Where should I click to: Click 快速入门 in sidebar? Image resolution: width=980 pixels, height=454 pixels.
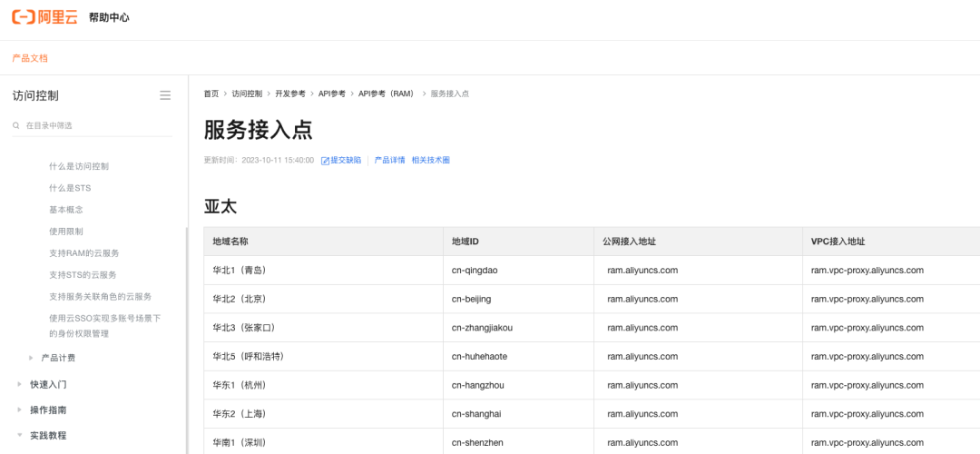coord(48,385)
